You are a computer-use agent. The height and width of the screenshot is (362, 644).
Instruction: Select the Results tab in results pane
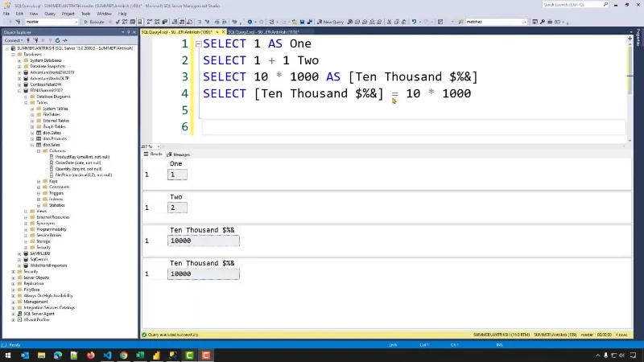pos(153,154)
